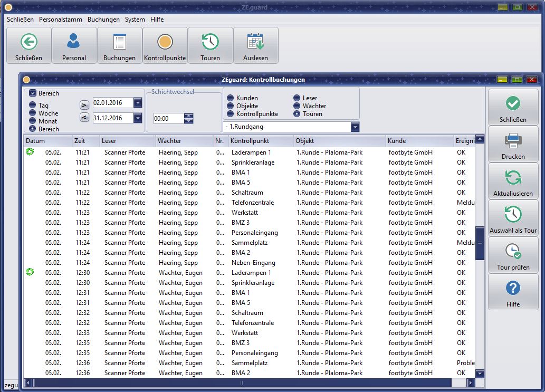
Task: Click the Touren clock icon
Action: tap(210, 42)
